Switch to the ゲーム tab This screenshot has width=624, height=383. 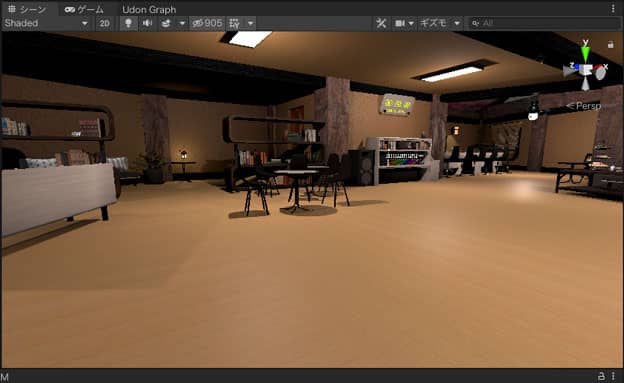(x=84, y=9)
